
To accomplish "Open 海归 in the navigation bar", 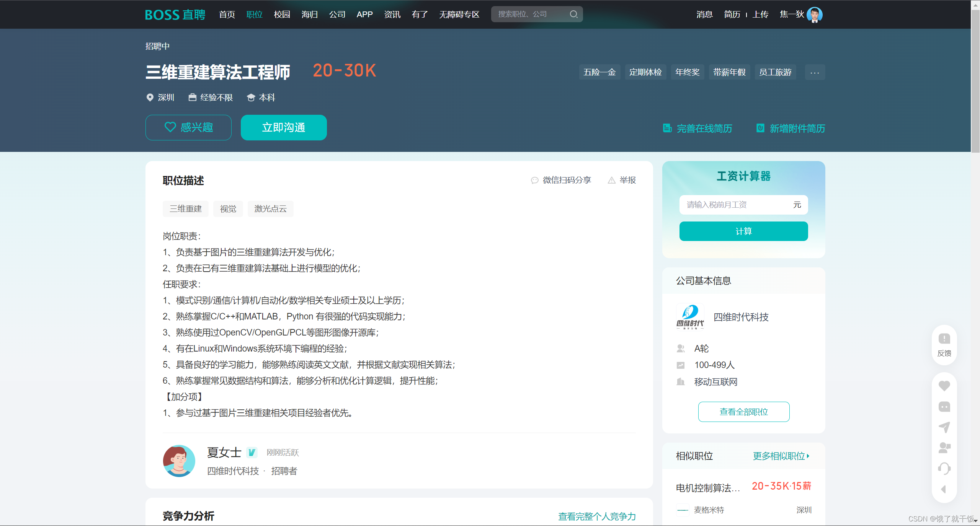I will (x=310, y=15).
